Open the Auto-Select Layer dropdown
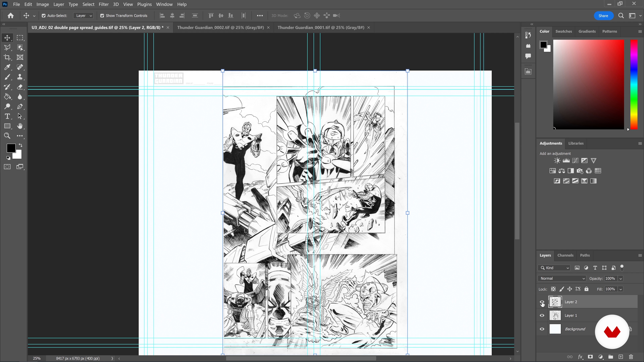The image size is (644, 362). pos(84,15)
